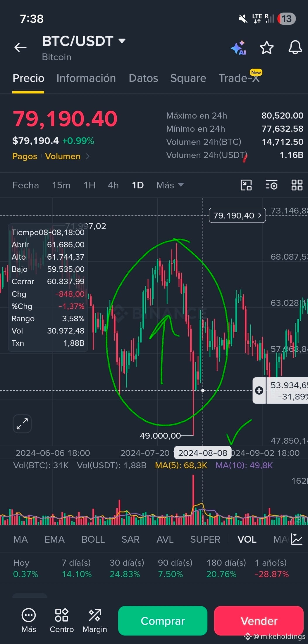Select the 90 día(s) 7.50% performance
308x644 pixels.
tap(175, 568)
